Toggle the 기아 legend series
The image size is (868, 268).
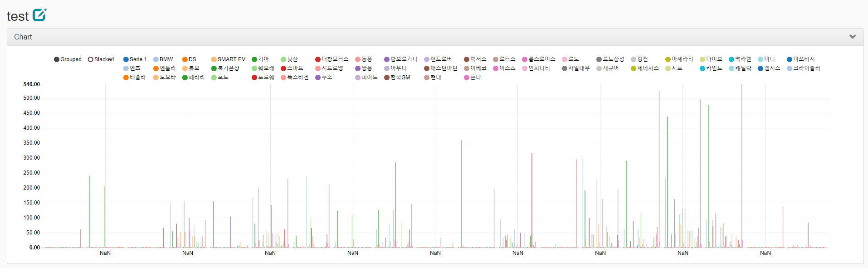click(x=260, y=59)
